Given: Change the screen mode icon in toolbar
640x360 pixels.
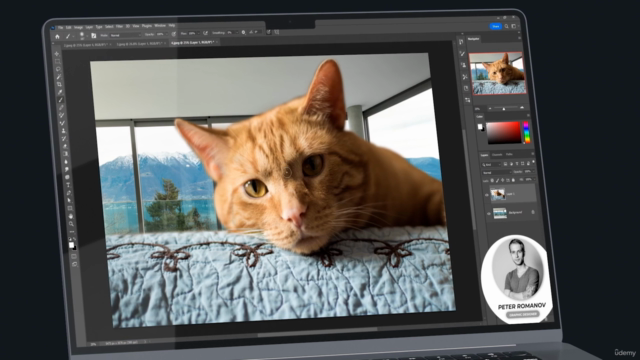Looking at the screenshot, I should [74, 264].
